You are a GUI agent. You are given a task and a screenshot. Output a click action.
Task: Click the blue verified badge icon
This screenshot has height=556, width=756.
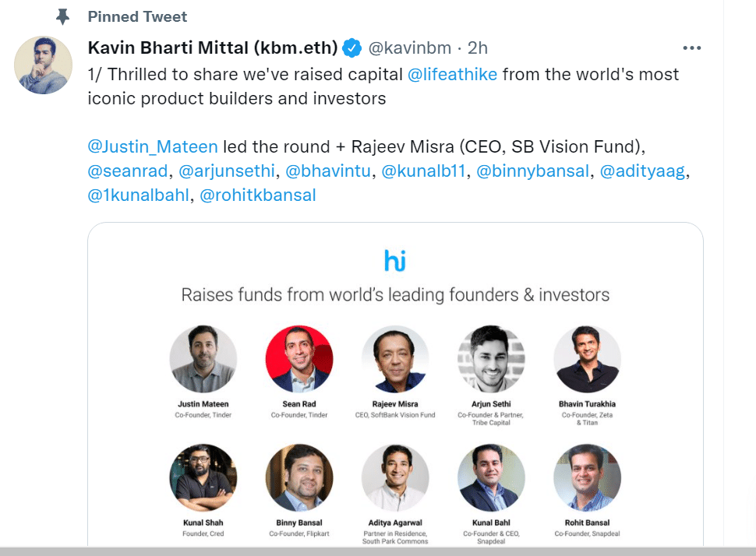[352, 48]
